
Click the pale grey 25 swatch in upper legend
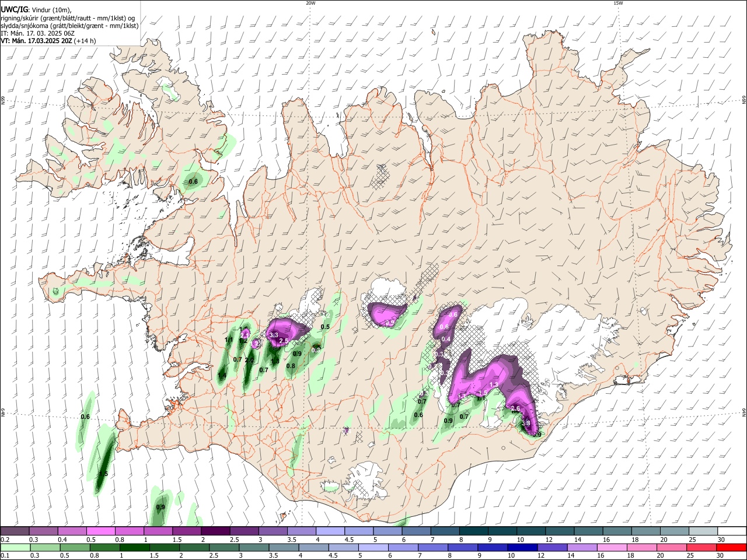(703, 531)
